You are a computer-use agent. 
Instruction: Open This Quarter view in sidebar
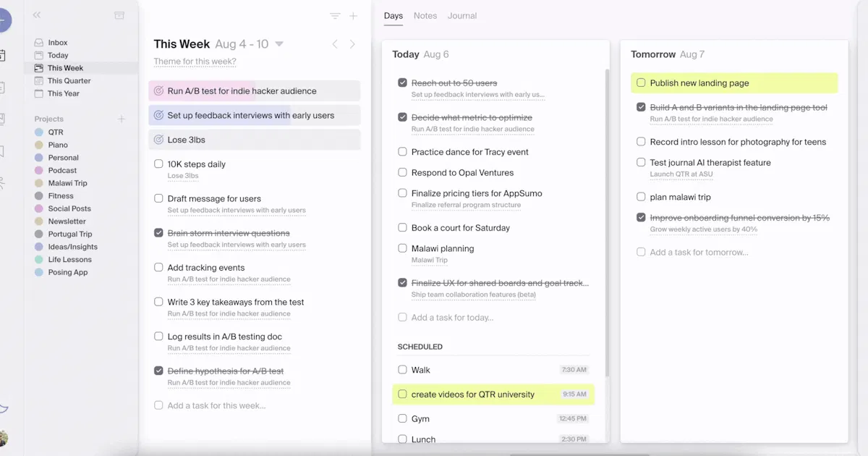click(x=69, y=80)
